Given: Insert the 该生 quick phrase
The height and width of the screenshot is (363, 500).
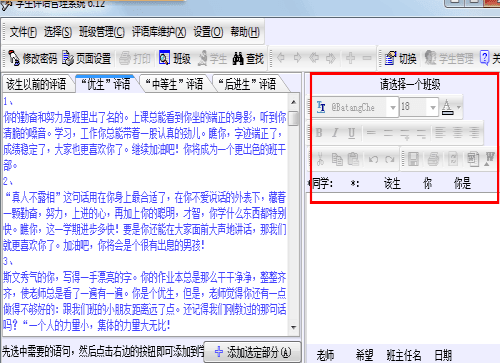Looking at the screenshot, I should [x=392, y=183].
